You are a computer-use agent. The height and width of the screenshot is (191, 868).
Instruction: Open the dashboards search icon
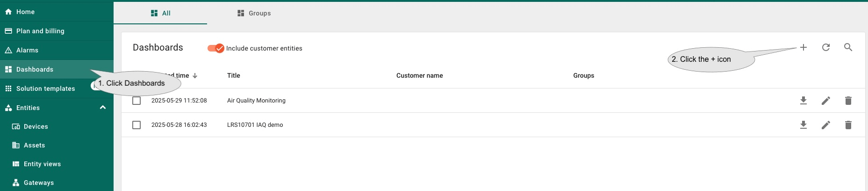click(x=848, y=47)
